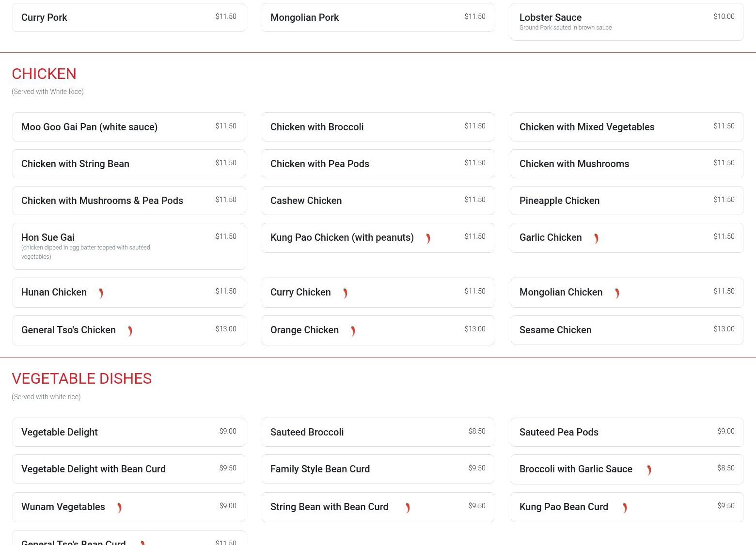The width and height of the screenshot is (756, 545).
Task: Click the chili icon beside Hunan Chicken
Action: (x=101, y=293)
